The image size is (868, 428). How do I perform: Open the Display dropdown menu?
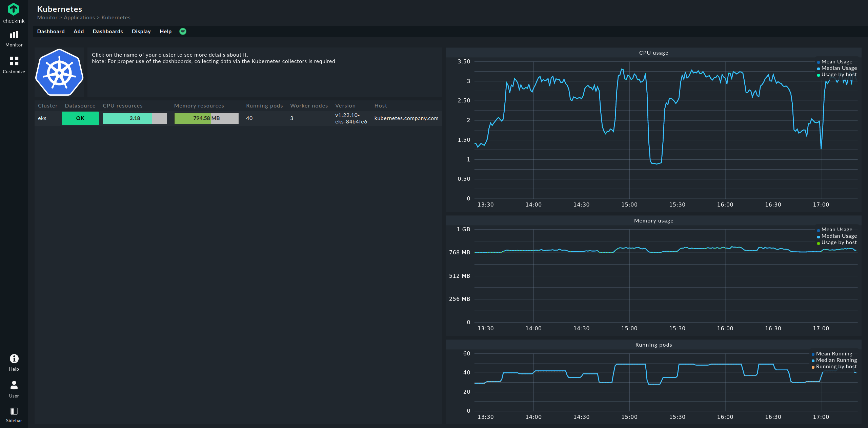click(x=141, y=31)
